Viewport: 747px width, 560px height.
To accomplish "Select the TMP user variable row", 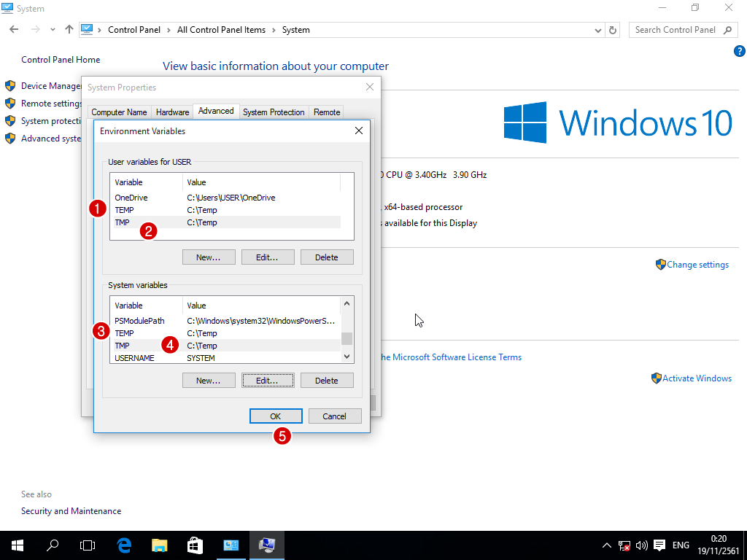I will click(x=228, y=222).
